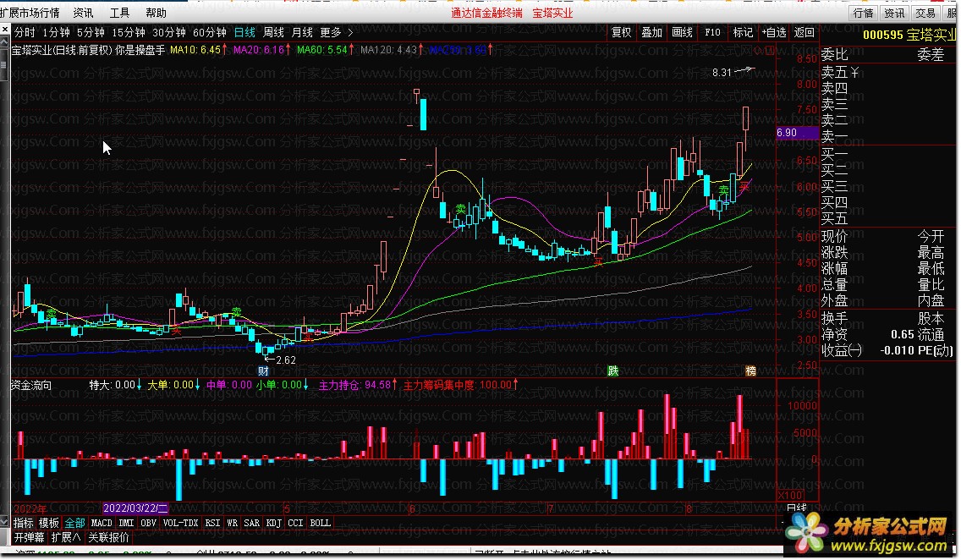Select the 日线 daily period tab
This screenshot has height=560, width=961.
coord(244,32)
